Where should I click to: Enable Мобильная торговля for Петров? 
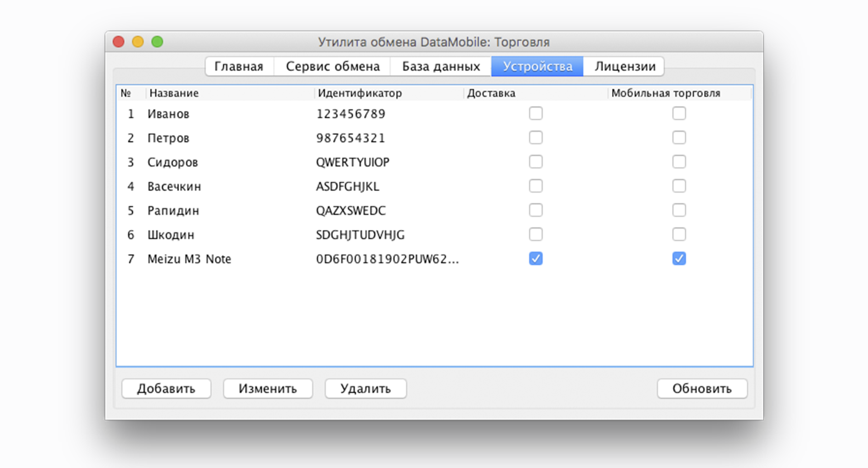click(x=679, y=138)
